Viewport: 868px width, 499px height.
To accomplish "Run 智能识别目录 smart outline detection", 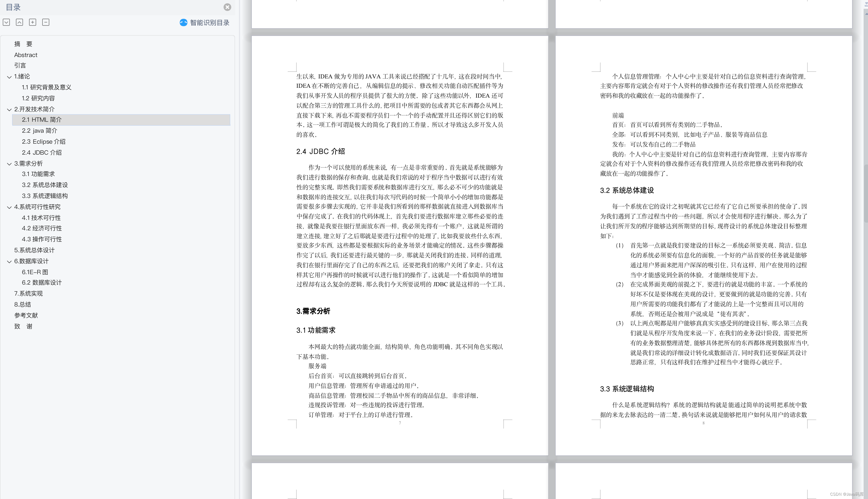I will pyautogui.click(x=210, y=22).
